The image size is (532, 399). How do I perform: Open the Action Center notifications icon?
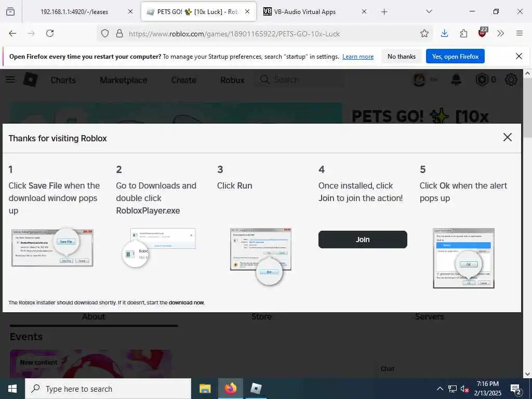516,389
